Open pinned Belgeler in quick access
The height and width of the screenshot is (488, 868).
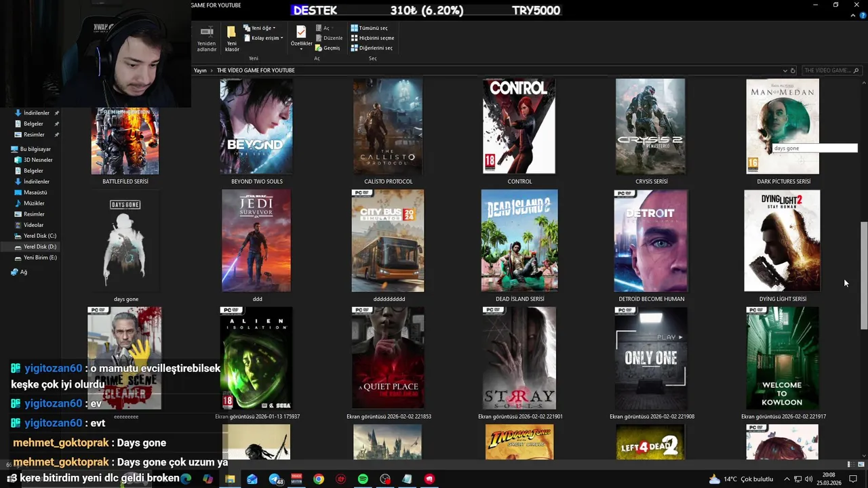pyautogui.click(x=33, y=124)
